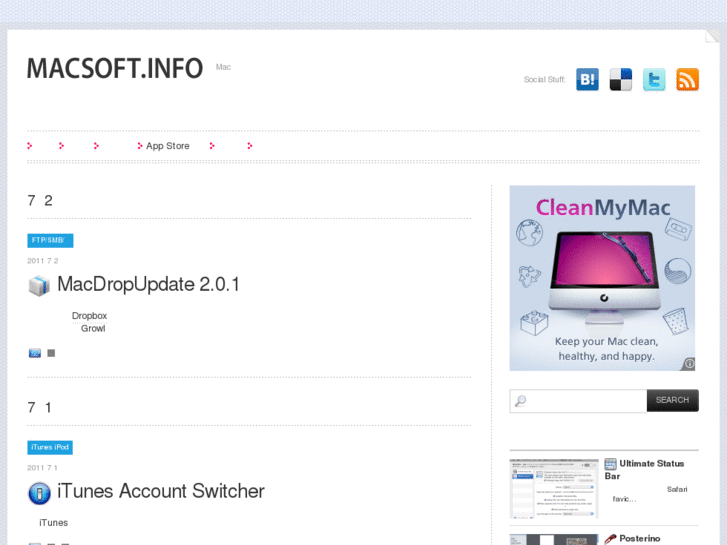Open the Ultimate Status Bar screenshot thumbnail

(554, 488)
